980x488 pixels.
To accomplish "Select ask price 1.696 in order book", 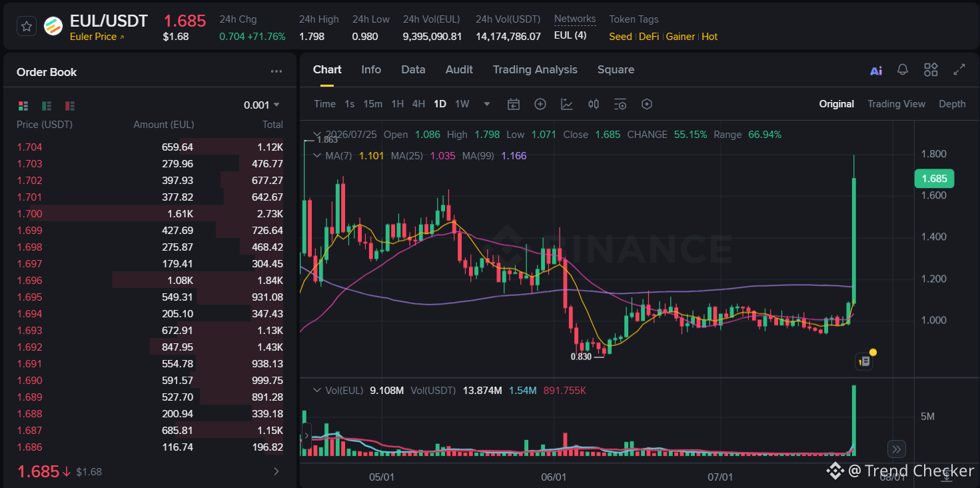I will (29, 281).
